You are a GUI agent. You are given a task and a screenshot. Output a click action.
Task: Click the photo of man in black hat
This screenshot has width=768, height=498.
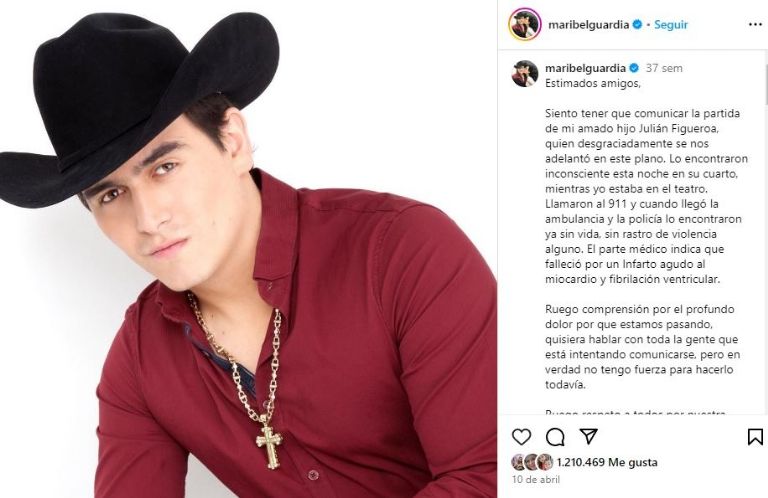coord(248,249)
